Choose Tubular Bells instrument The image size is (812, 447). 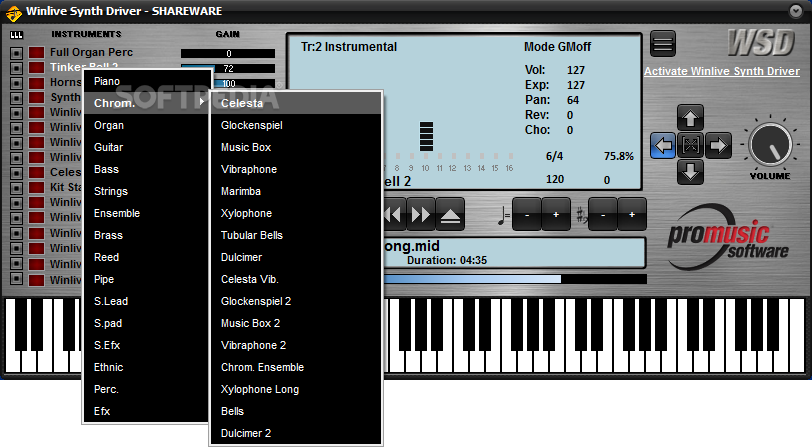296,235
